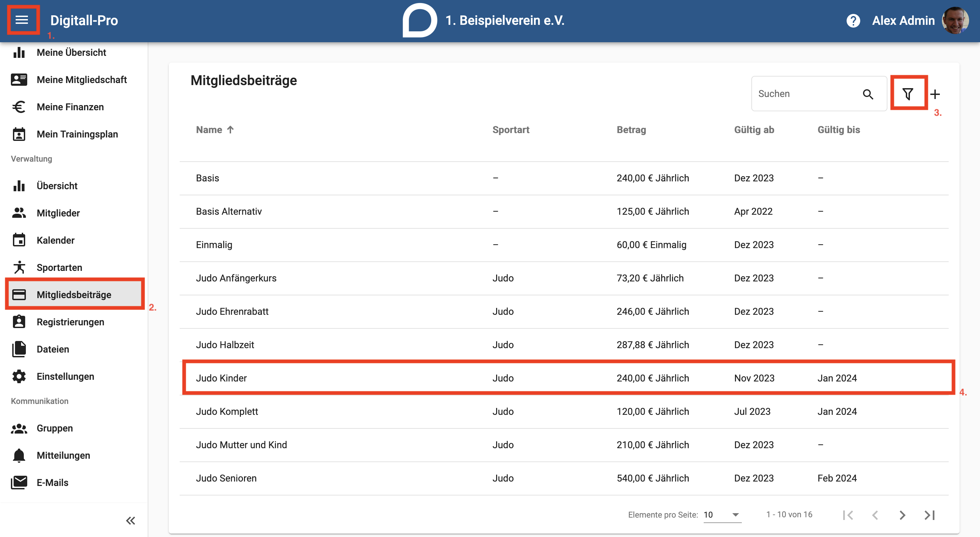Sort by Name column header
Viewport: 980px width, 537px height.
209,130
